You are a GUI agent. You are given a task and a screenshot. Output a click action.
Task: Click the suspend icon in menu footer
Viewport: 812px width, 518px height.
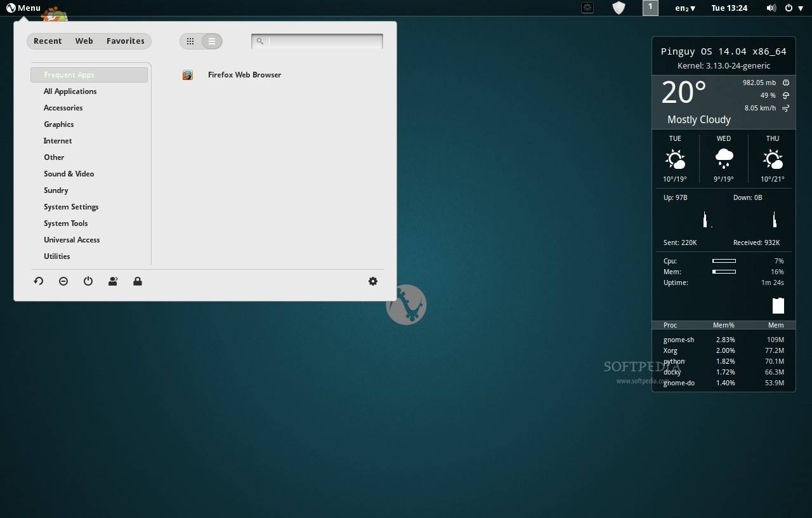(x=63, y=281)
